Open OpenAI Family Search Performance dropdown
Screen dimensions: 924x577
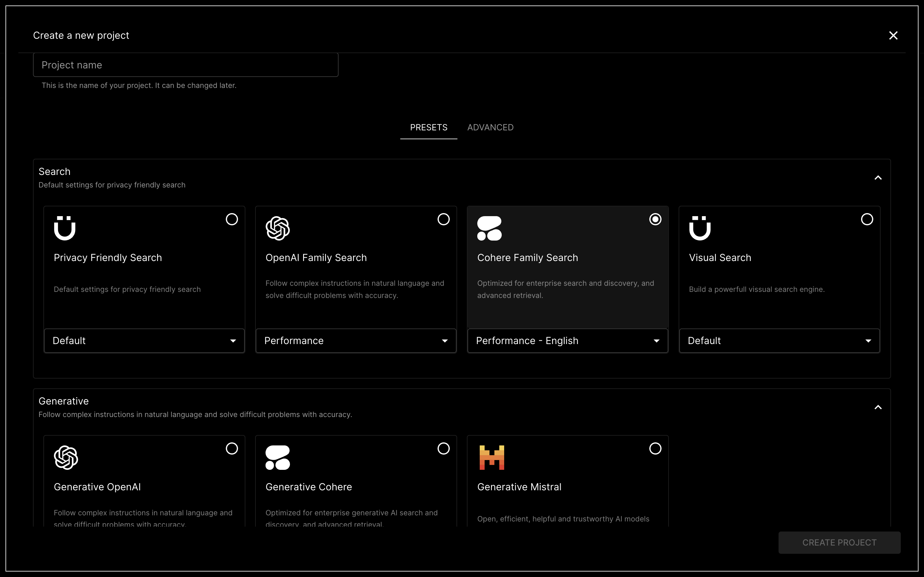(x=356, y=340)
